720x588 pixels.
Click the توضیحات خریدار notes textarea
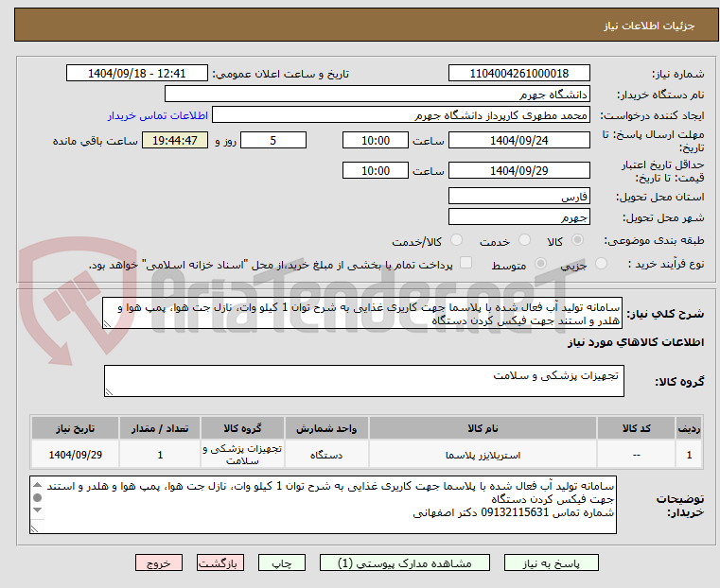(x=324, y=505)
